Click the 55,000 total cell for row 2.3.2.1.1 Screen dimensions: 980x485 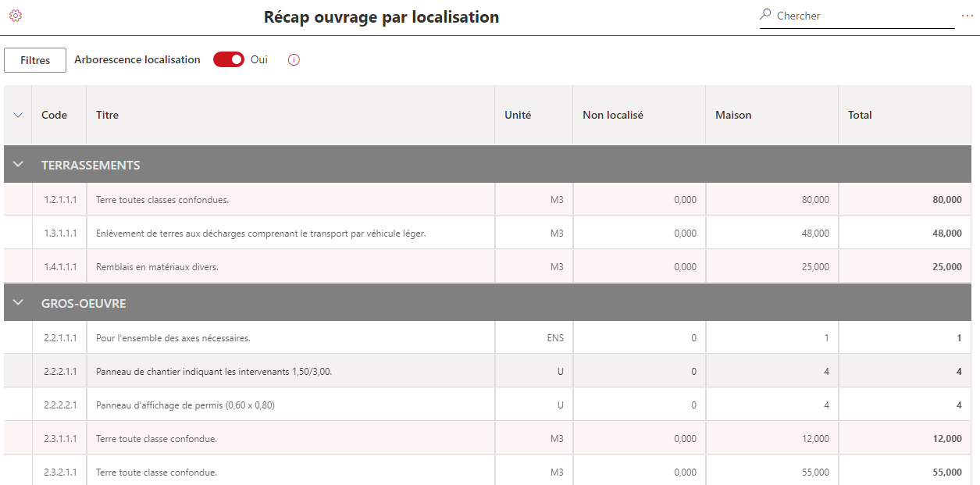(946, 473)
